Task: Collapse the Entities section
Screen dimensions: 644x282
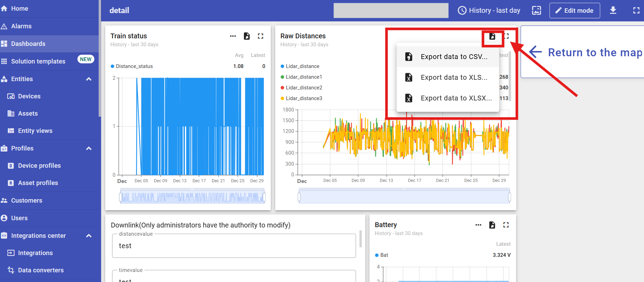Action: click(89, 79)
